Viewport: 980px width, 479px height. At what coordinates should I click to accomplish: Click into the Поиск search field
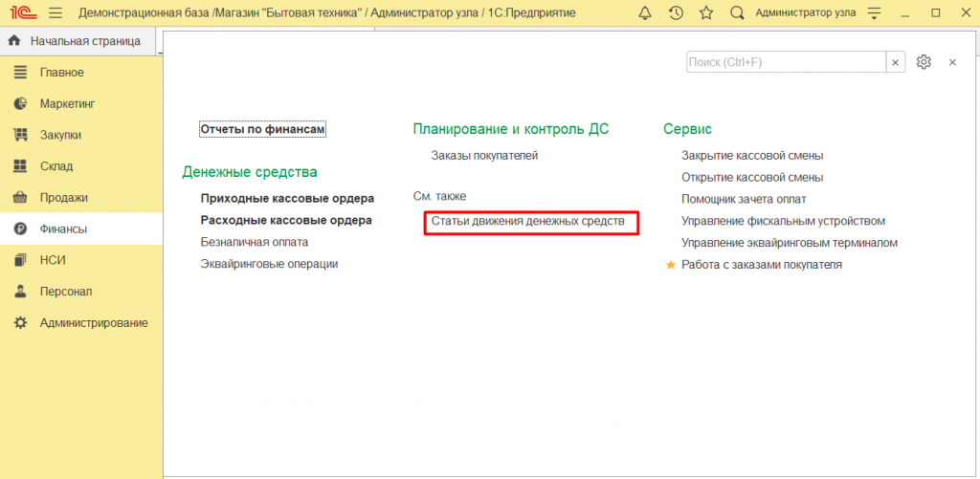coord(785,62)
